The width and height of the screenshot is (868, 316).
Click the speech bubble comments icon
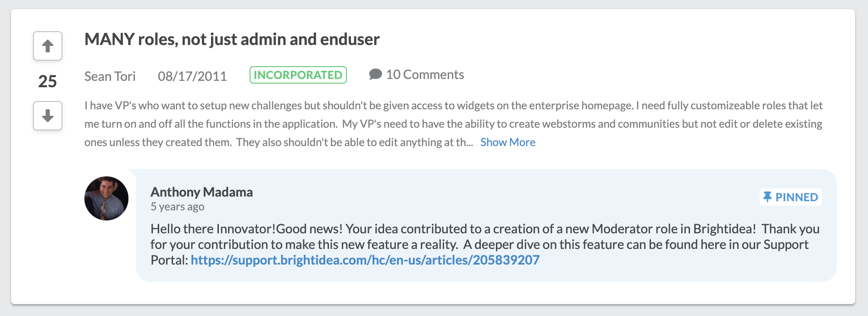(375, 74)
